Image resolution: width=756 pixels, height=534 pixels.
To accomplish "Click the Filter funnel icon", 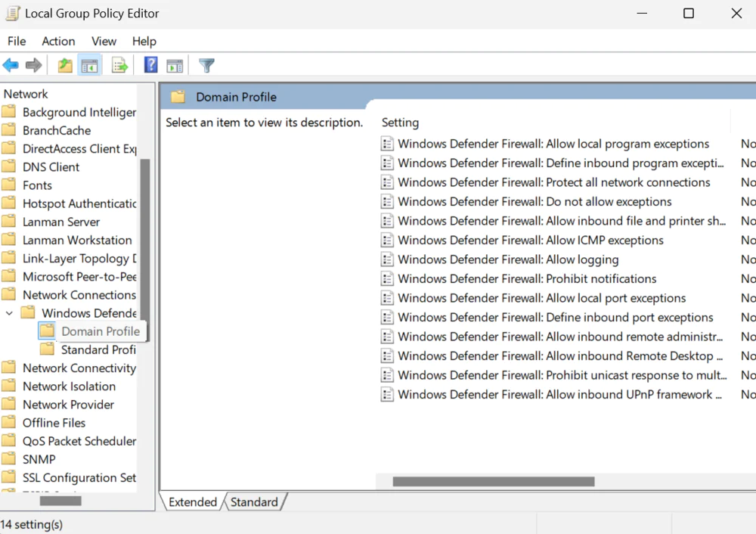I will pyautogui.click(x=206, y=65).
